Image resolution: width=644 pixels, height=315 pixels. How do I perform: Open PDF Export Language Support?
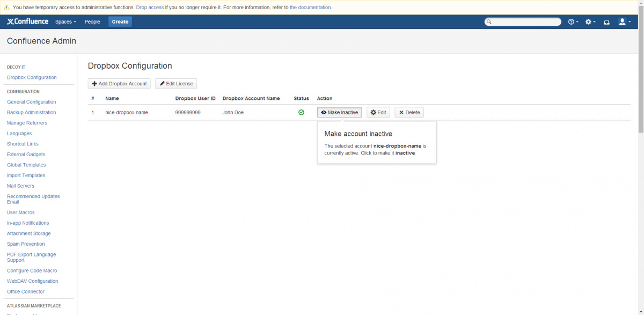pyautogui.click(x=31, y=258)
